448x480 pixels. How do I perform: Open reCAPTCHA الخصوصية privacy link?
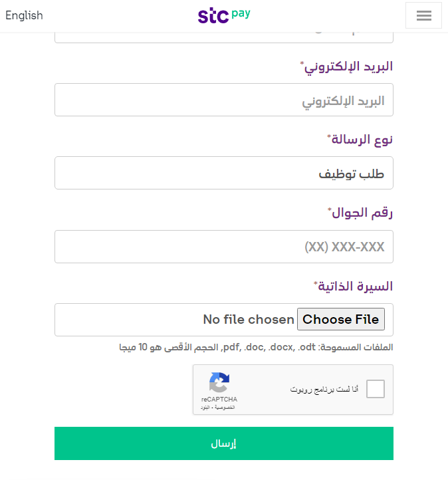click(x=225, y=408)
